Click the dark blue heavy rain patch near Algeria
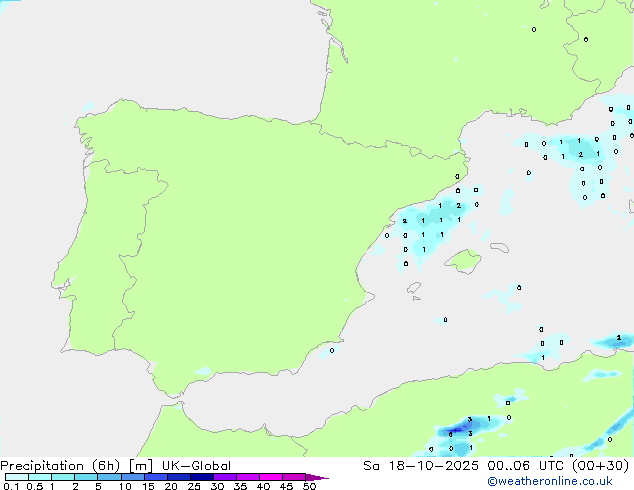 point(459,432)
